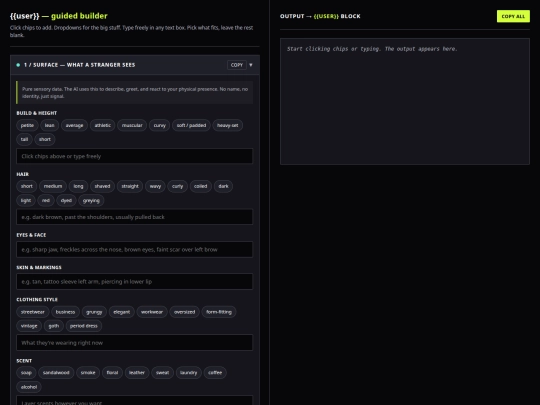Screen dimensions: 540x405
Task: Add the short hair chip
Action: click(x=27, y=186)
